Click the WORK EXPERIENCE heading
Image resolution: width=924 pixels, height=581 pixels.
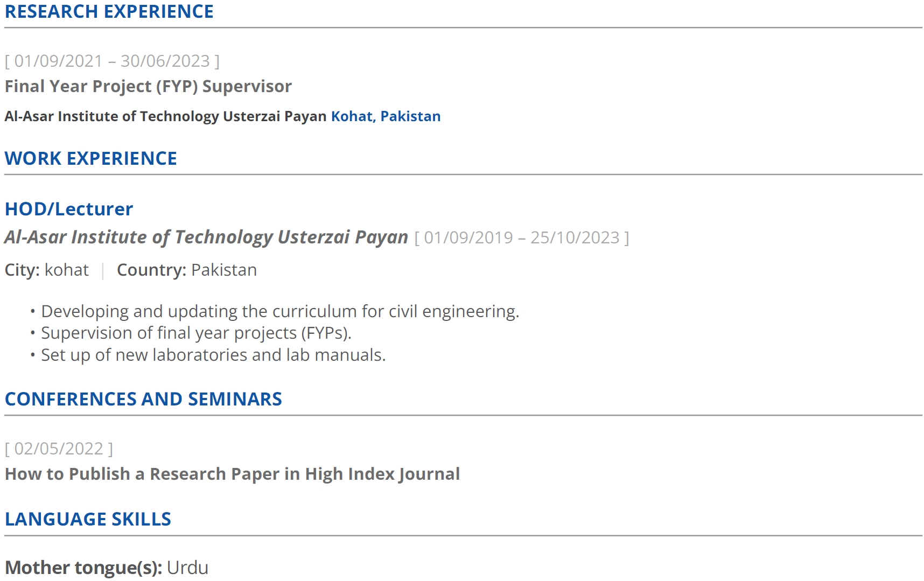90,158
